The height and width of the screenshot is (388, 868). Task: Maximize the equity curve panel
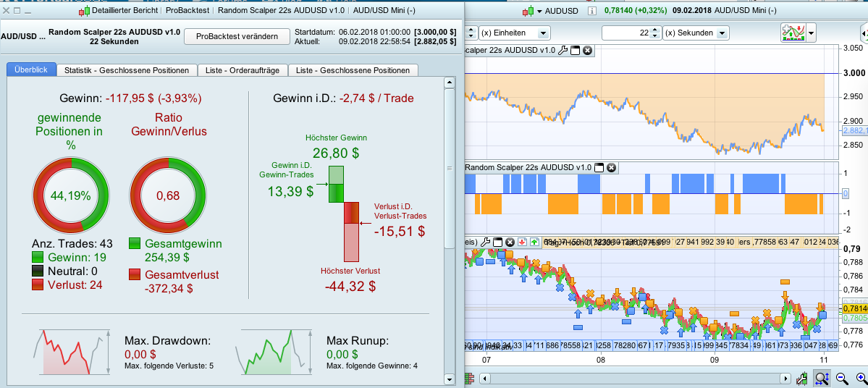pyautogui.click(x=575, y=51)
